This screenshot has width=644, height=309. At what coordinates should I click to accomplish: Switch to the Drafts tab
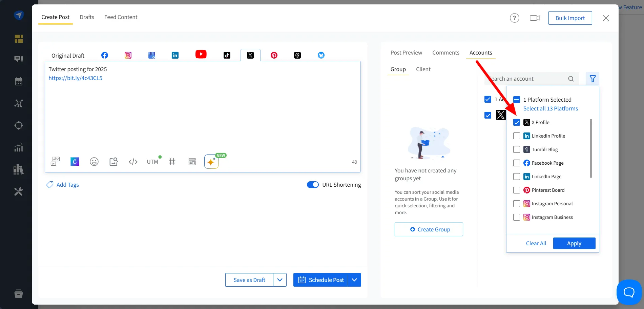click(x=87, y=17)
